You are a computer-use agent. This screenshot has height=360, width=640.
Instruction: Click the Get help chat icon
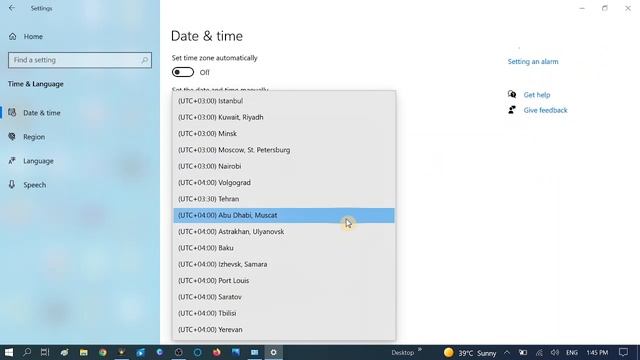[x=512, y=94]
